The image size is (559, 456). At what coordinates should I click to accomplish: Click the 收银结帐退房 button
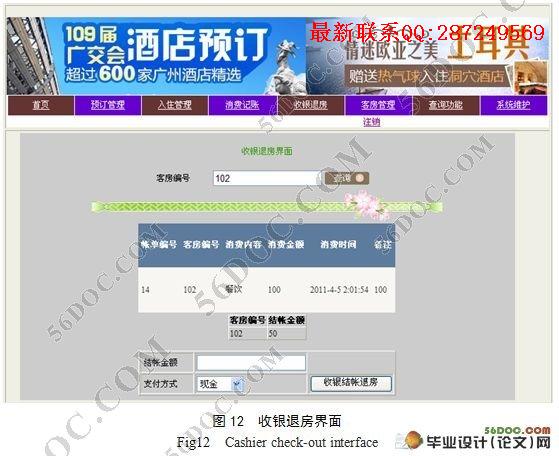pos(351,383)
